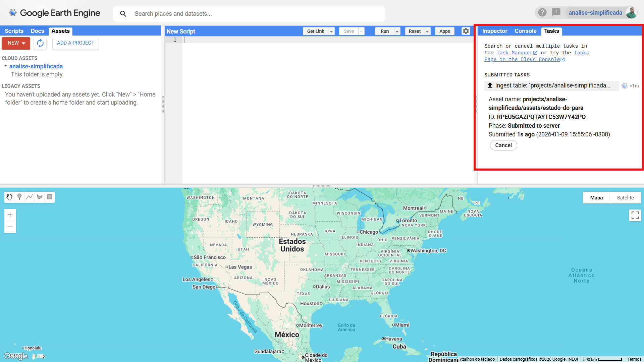The image size is (644, 362).
Task: Switch map to Mapa view
Action: click(x=596, y=198)
